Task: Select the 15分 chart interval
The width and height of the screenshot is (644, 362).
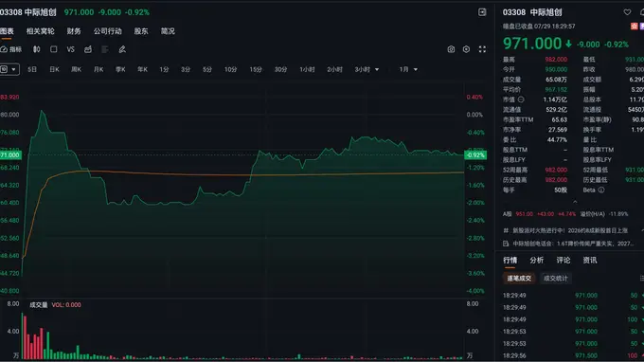Action: 256,69
